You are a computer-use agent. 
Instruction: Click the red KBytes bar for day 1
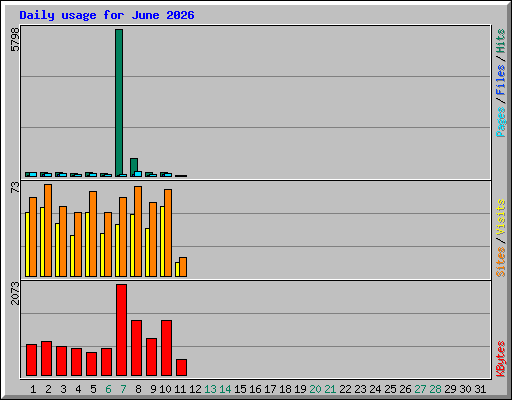(31, 360)
